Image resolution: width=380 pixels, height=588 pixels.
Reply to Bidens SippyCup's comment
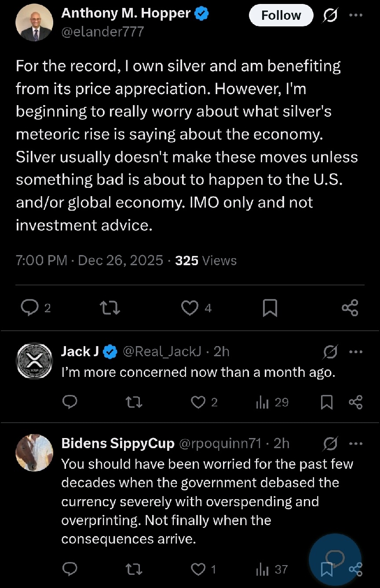(x=70, y=569)
